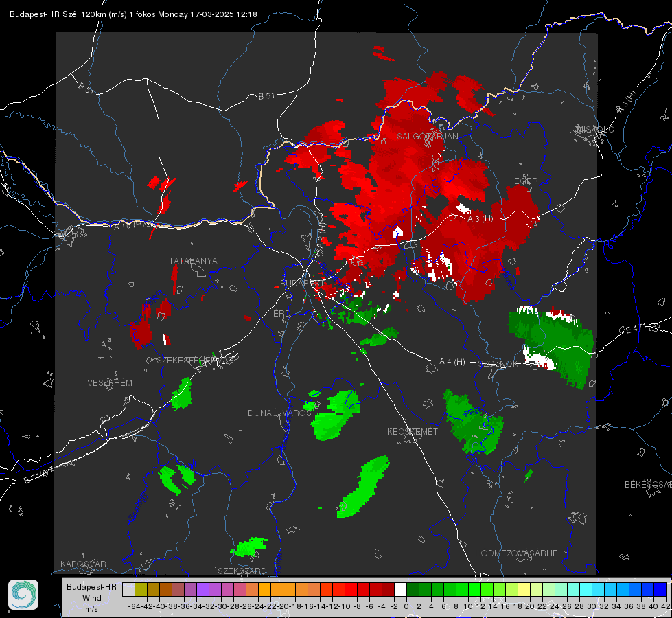Click the KAPOSVÁR city label
The height and width of the screenshot is (618, 672).
click(83, 564)
